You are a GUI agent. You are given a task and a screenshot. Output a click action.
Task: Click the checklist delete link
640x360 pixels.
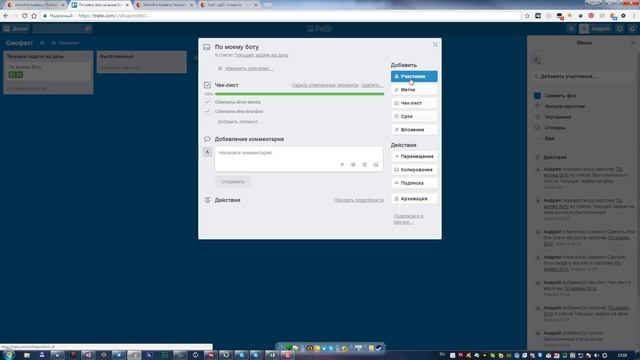[372, 85]
